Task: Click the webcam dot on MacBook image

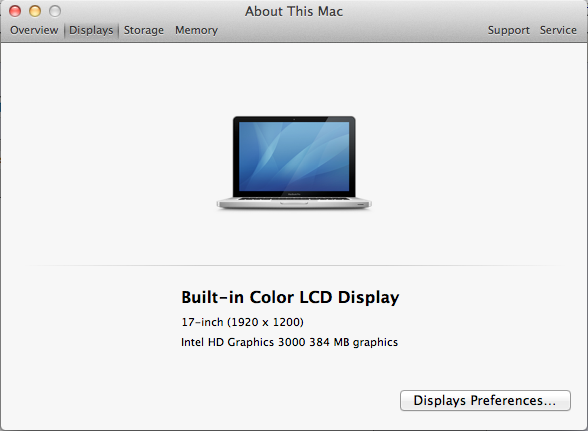Action: 294,119
